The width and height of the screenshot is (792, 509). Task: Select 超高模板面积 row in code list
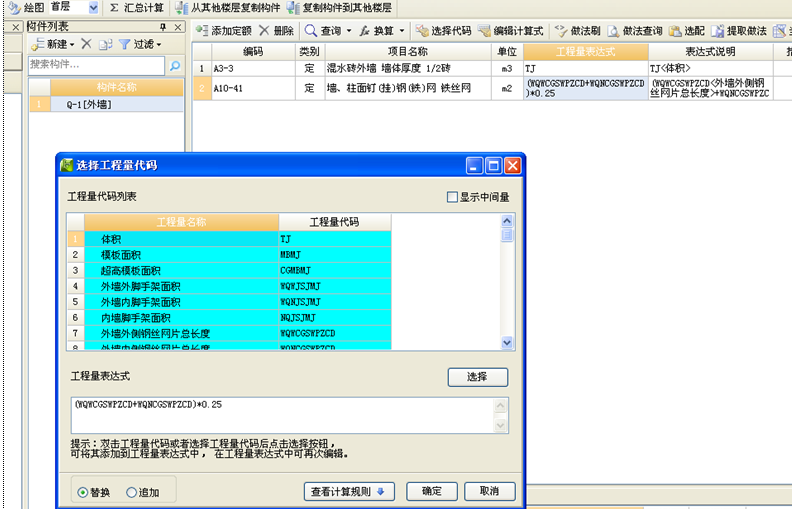tap(229, 270)
